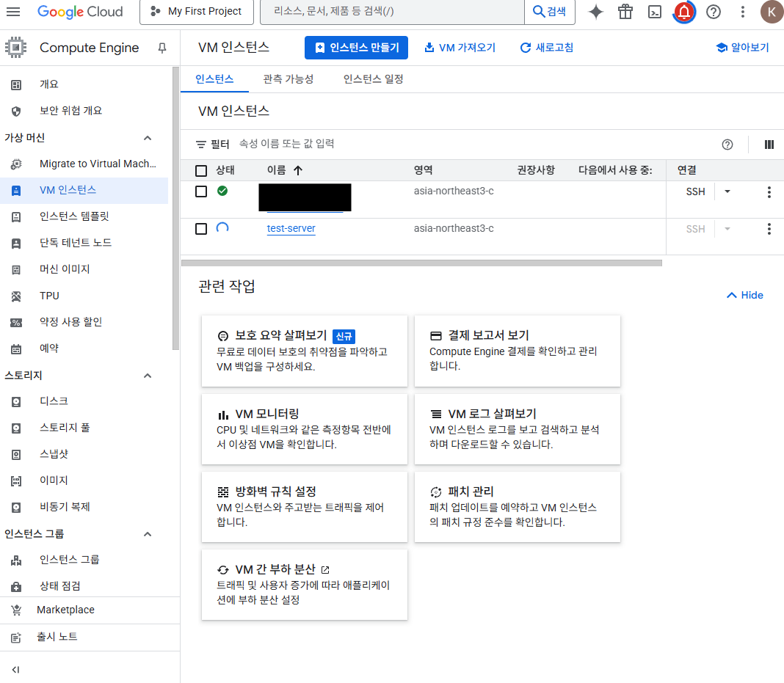This screenshot has width=784, height=683.
Task: Open 디스크 sidebar item
Action: (84, 401)
